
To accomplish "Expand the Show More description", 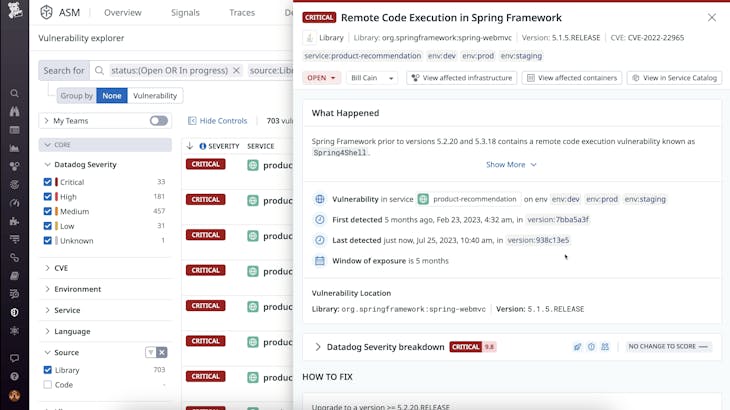I will pos(511,165).
